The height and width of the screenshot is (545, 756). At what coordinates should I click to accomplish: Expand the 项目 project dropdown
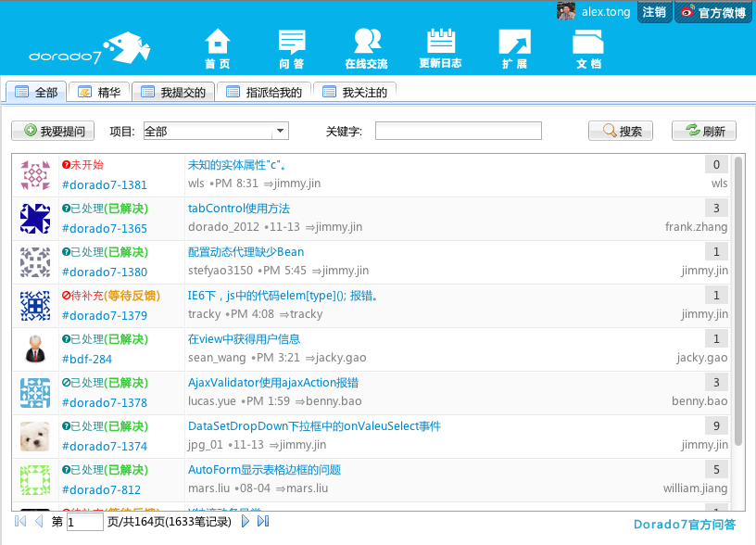tap(282, 132)
